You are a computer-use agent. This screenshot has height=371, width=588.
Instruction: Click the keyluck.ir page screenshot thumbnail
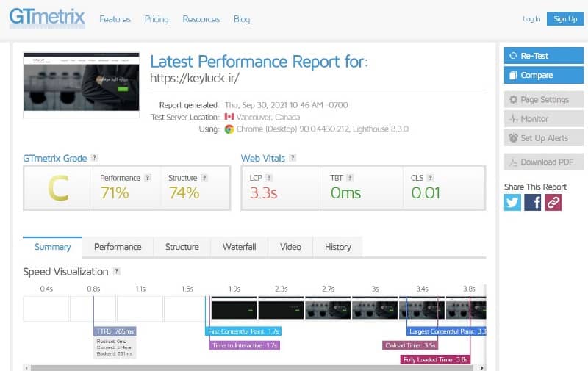coord(82,85)
